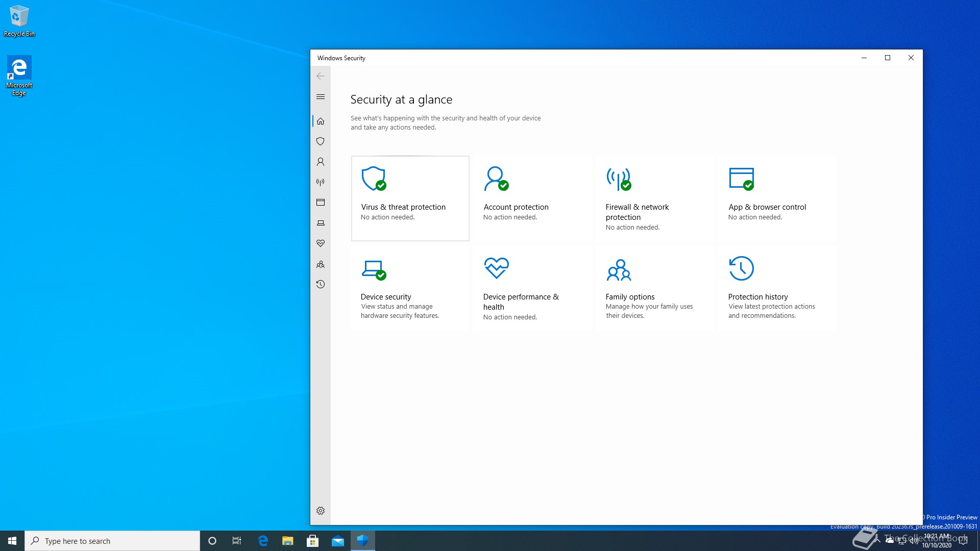Open the Virus & threat protection title link
The height and width of the screenshot is (551, 980).
pyautogui.click(x=403, y=207)
